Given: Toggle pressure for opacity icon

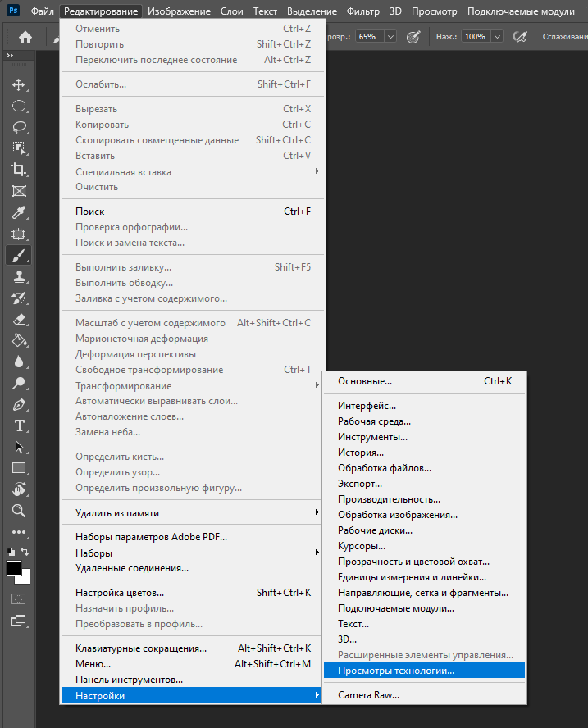Looking at the screenshot, I should tap(413, 37).
